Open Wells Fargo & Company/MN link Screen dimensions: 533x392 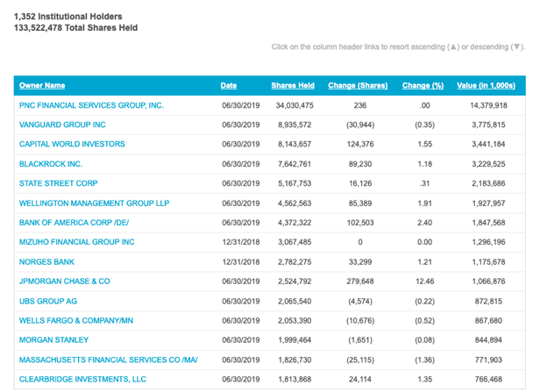75,321
